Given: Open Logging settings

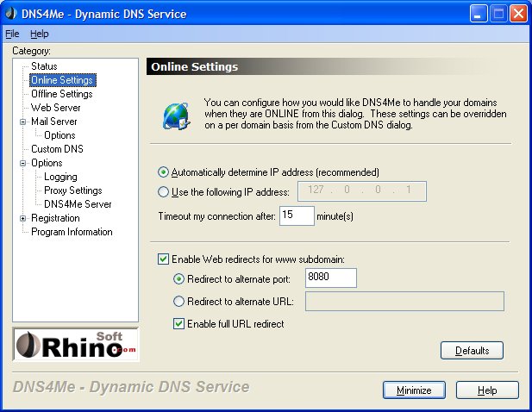Looking at the screenshot, I should pyautogui.click(x=60, y=177).
